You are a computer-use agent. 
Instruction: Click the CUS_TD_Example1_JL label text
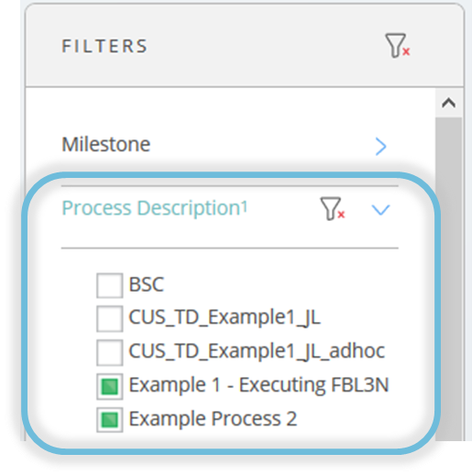point(225,317)
